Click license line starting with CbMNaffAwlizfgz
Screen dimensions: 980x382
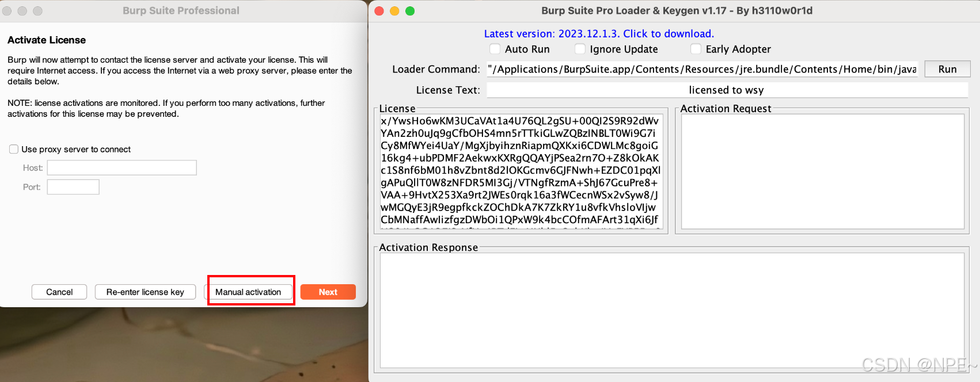pyautogui.click(x=519, y=220)
